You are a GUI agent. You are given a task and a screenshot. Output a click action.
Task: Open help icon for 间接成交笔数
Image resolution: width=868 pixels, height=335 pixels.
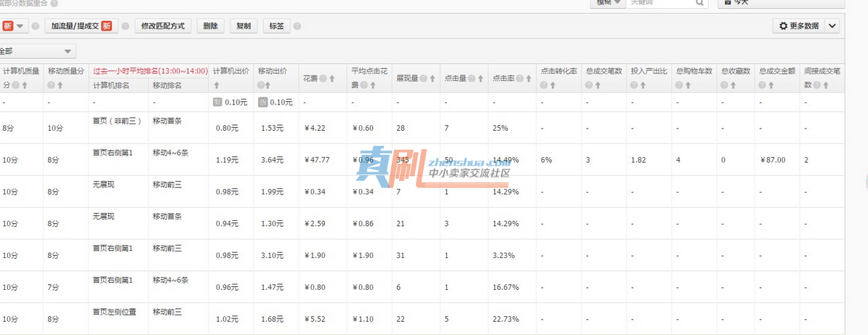tap(818, 85)
